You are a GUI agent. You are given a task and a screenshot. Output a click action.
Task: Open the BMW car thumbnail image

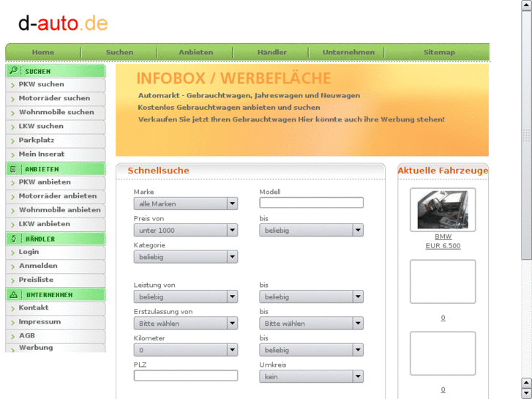coord(443,210)
